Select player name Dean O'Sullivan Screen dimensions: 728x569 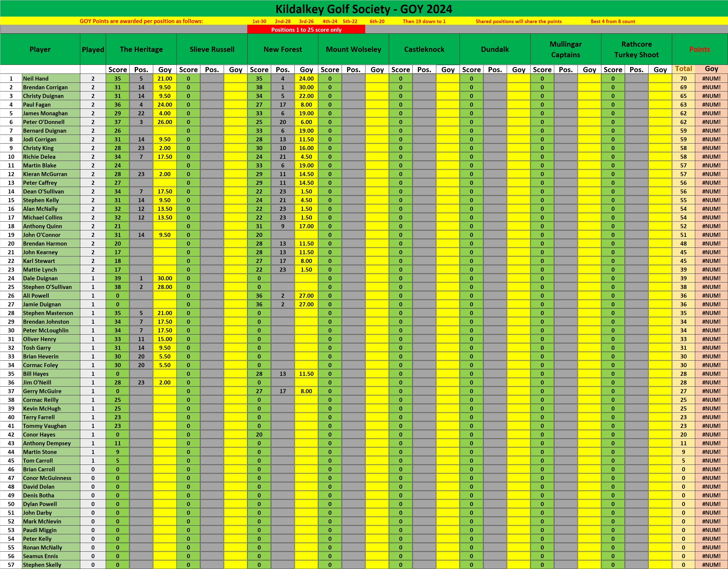(x=51, y=191)
